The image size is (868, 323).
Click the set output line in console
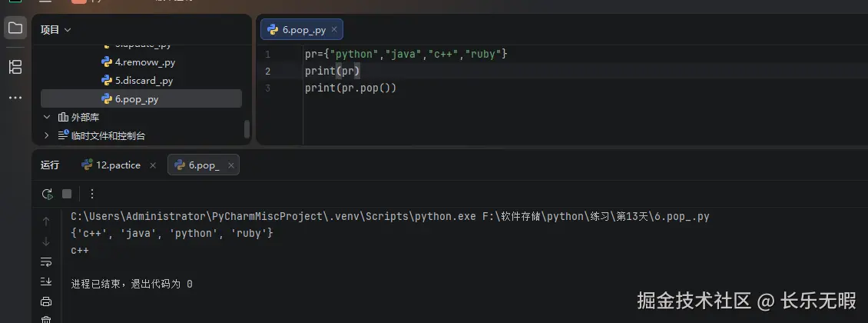point(172,233)
